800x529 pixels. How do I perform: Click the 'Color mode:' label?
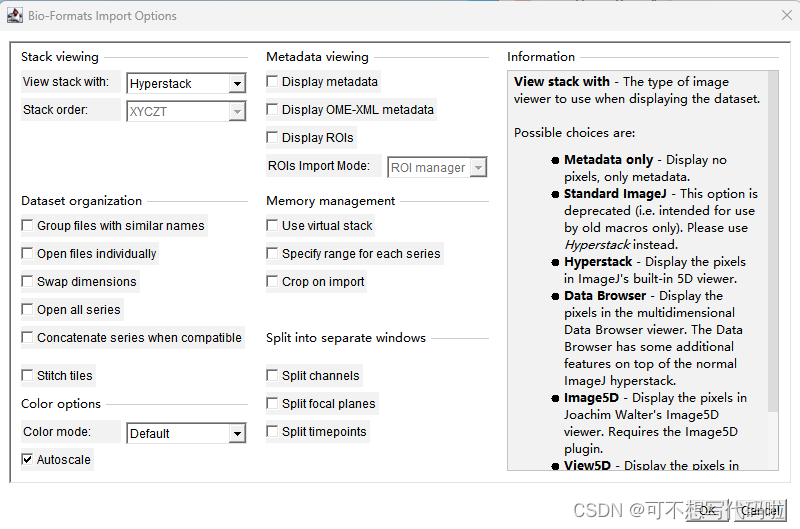pyautogui.click(x=57, y=432)
